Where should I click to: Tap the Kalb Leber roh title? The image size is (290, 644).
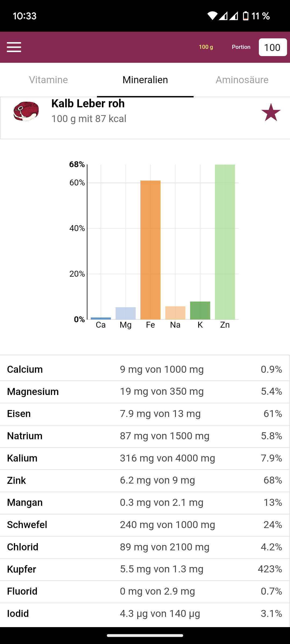tap(88, 104)
